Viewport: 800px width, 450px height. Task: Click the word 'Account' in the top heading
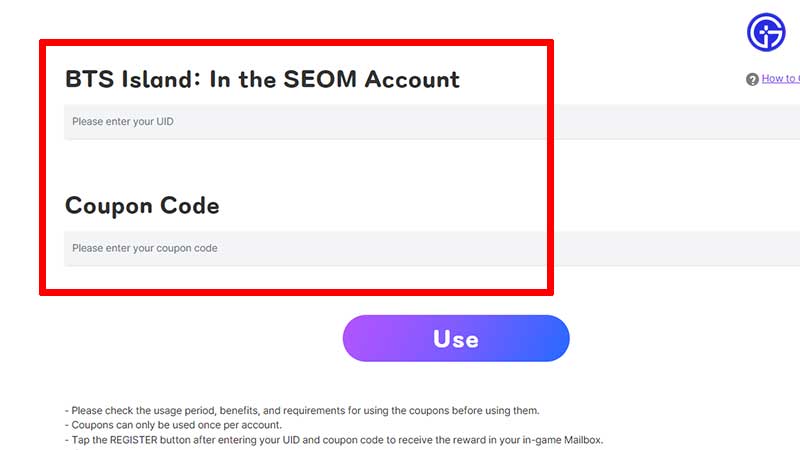click(x=413, y=79)
